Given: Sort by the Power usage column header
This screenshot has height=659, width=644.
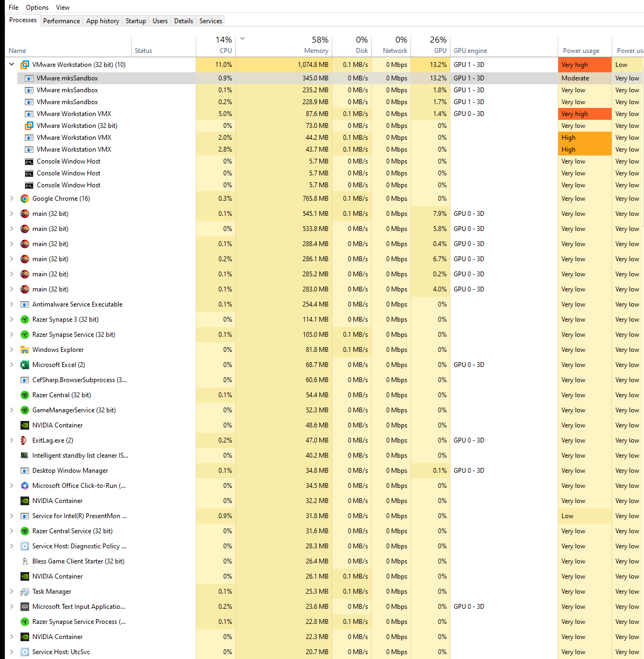Looking at the screenshot, I should pyautogui.click(x=585, y=45).
